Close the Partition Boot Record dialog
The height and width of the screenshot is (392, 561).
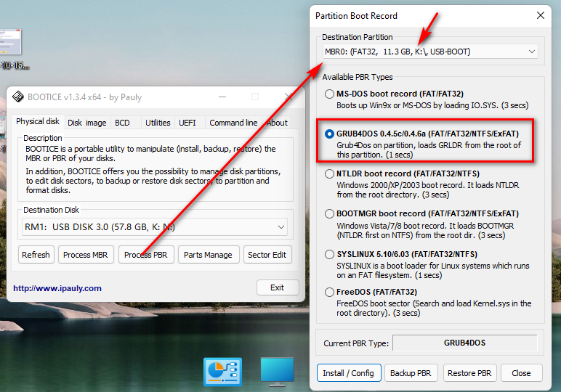541,15
